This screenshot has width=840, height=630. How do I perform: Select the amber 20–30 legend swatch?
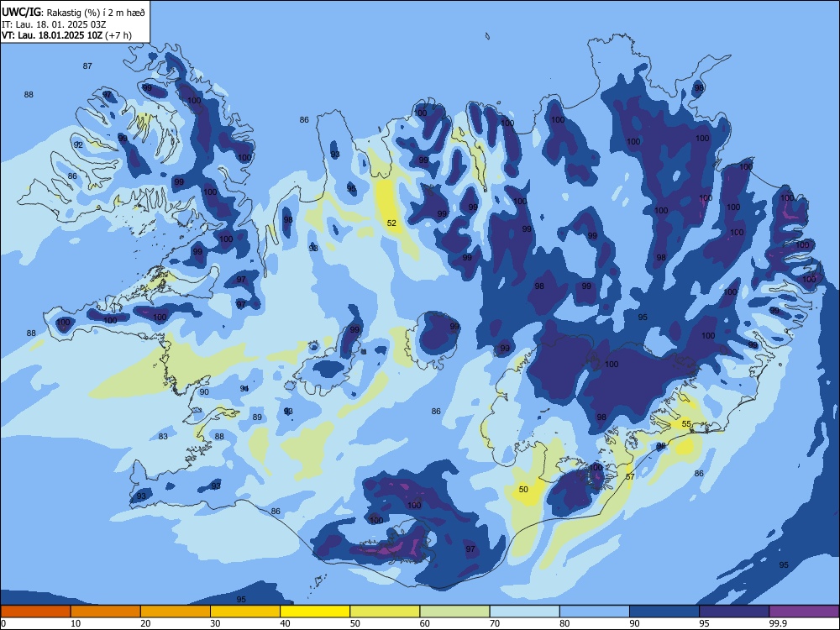tap(176, 612)
